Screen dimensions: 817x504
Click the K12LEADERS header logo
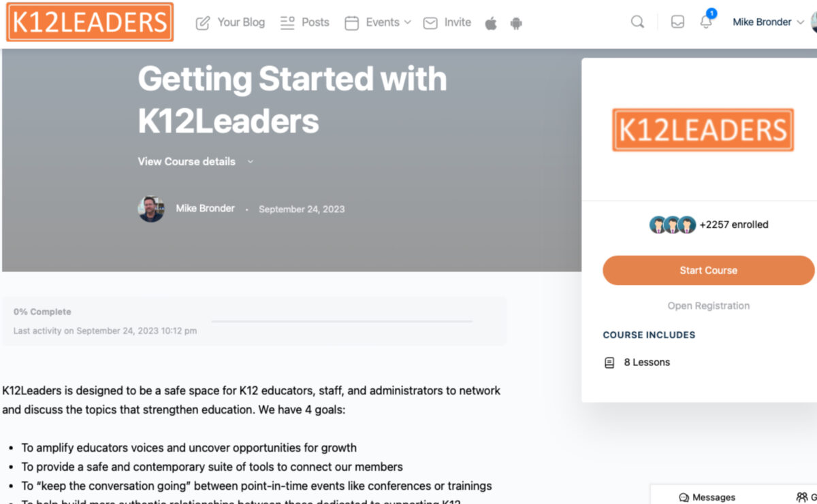(90, 22)
